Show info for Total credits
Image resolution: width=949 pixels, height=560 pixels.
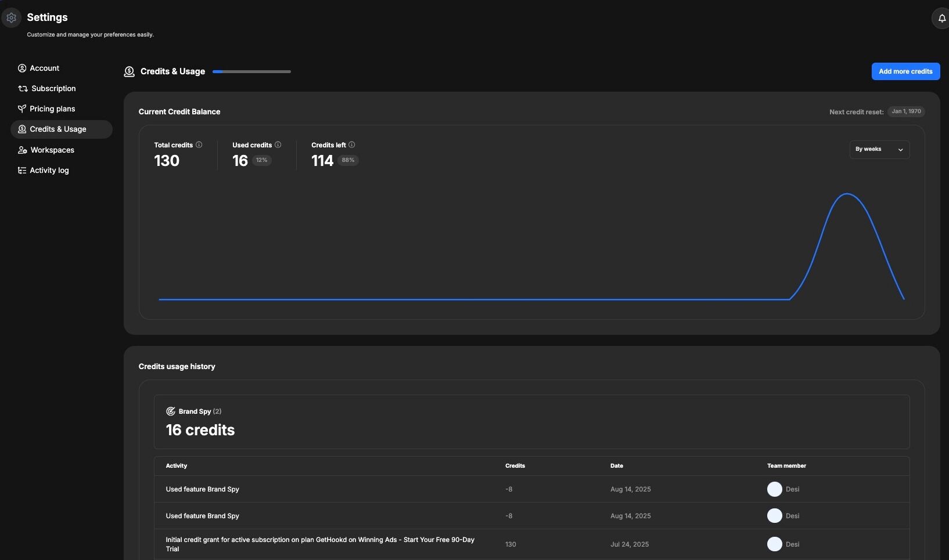[199, 145]
